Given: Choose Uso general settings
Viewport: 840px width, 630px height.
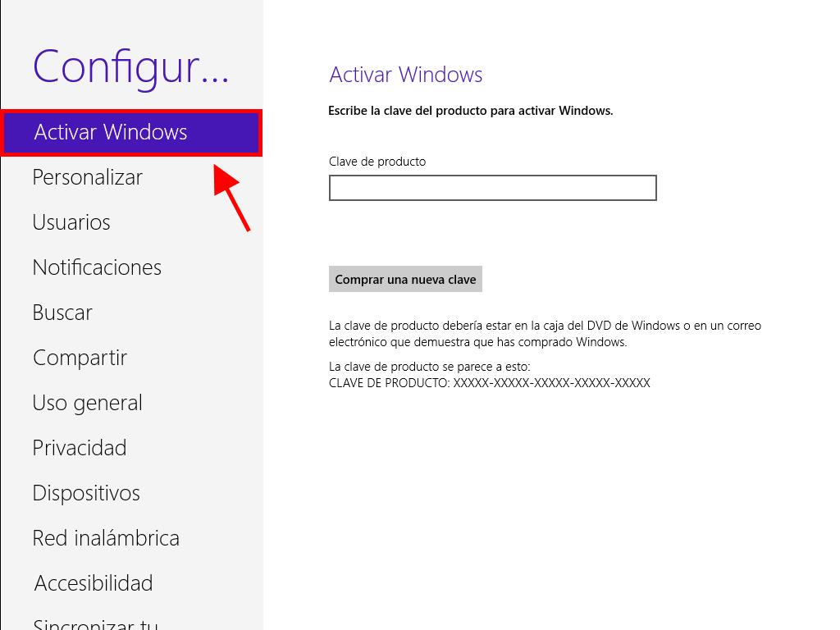Looking at the screenshot, I should point(87,403).
